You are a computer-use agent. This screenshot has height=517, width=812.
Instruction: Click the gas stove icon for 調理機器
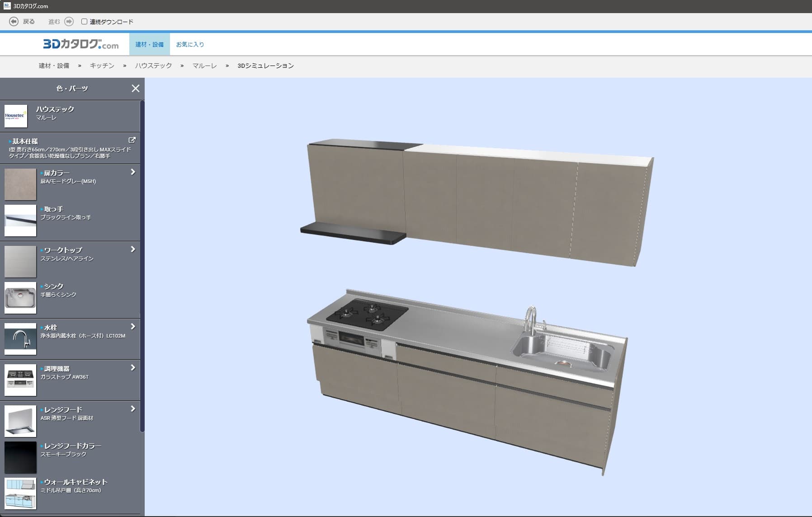click(x=20, y=380)
